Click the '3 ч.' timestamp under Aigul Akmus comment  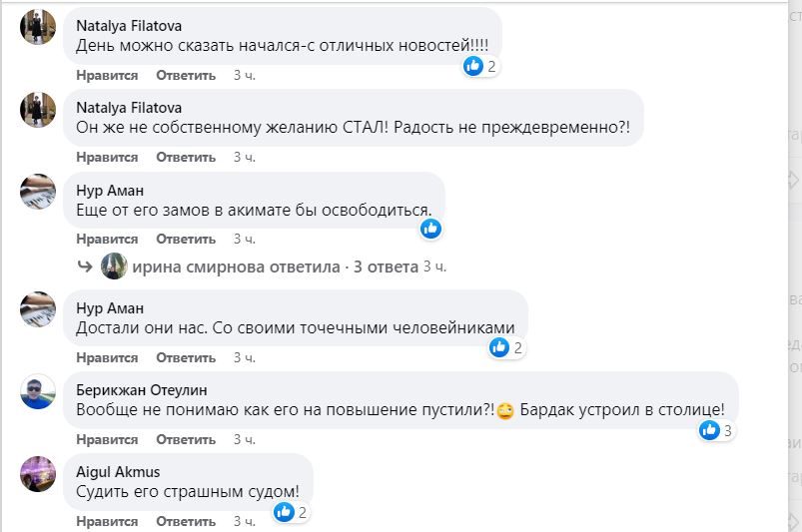tap(245, 521)
